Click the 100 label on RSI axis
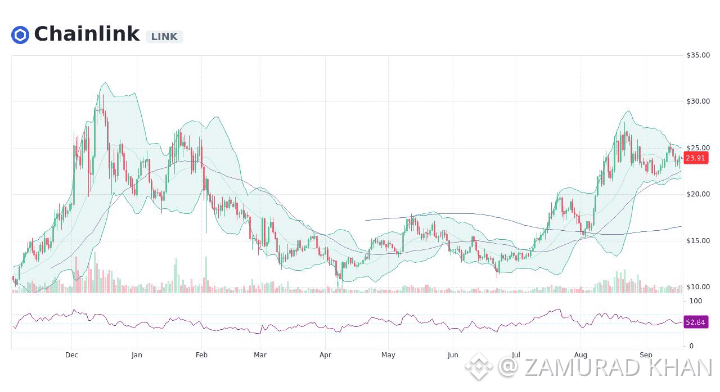The width and height of the screenshot is (720, 392). (696, 301)
